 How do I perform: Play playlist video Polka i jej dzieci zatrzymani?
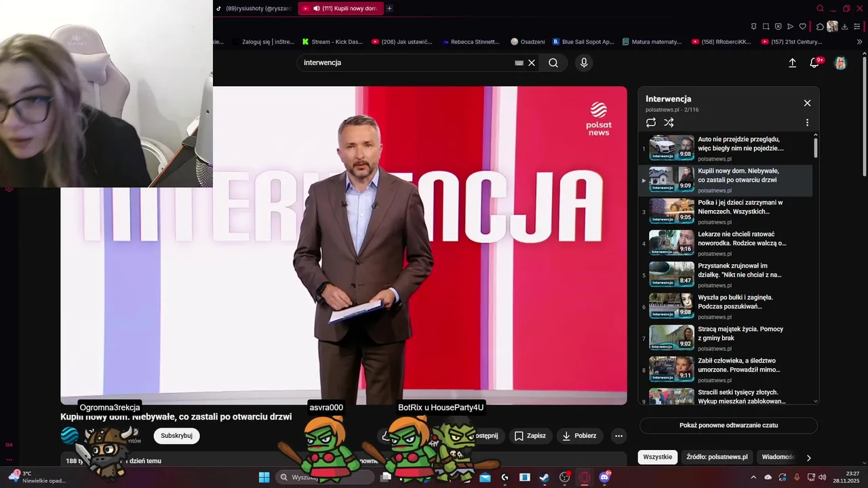coord(726,211)
